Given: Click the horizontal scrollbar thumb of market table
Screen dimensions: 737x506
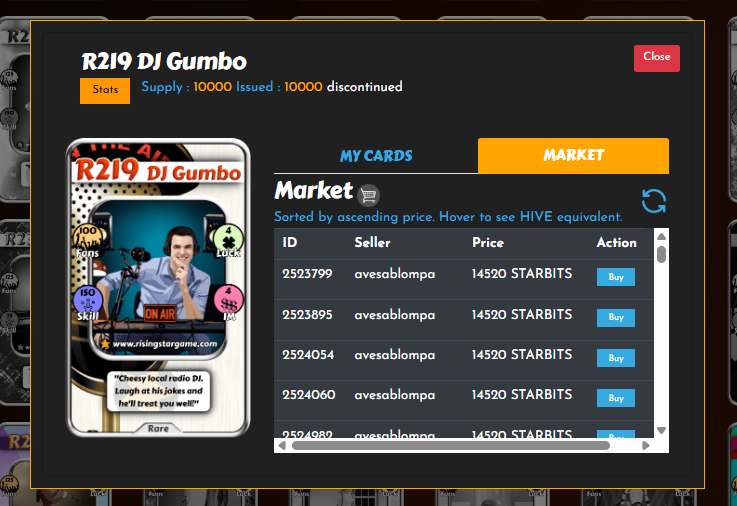Looking at the screenshot, I should [451, 445].
